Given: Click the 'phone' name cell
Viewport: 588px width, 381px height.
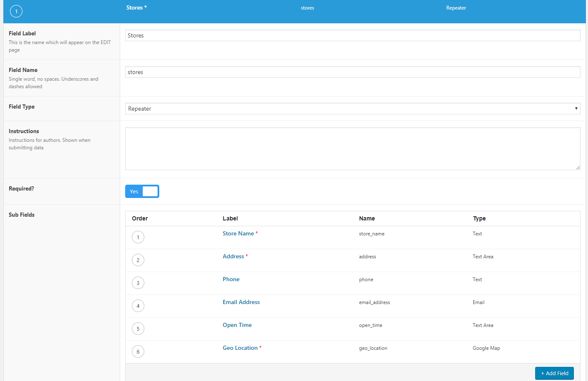Looking at the screenshot, I should coord(366,280).
